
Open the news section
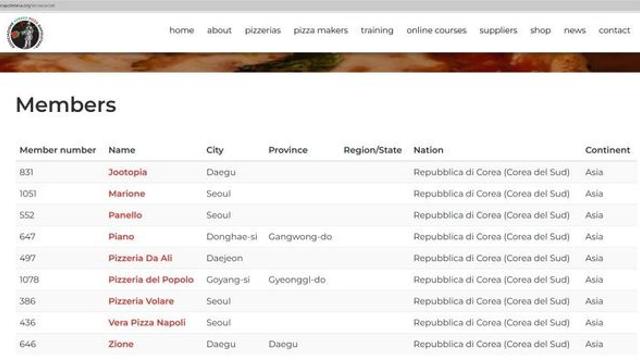point(575,30)
